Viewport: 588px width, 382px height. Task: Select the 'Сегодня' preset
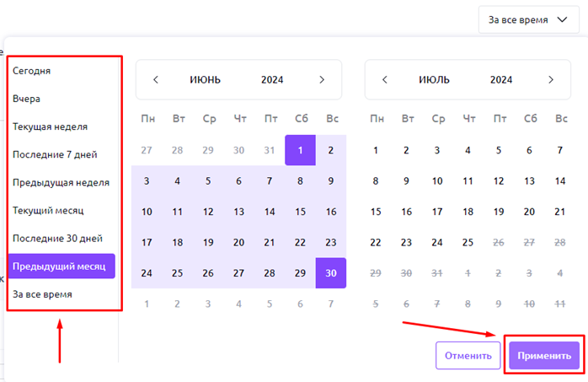coord(32,71)
